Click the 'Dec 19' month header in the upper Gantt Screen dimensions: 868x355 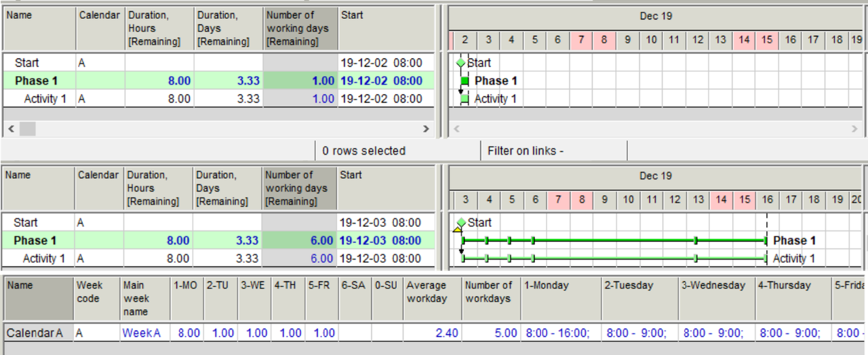click(x=656, y=16)
